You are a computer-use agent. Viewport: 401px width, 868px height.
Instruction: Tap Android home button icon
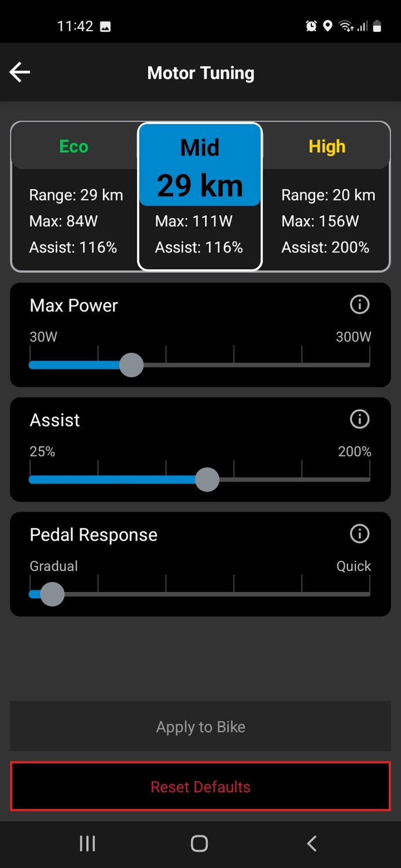[199, 844]
